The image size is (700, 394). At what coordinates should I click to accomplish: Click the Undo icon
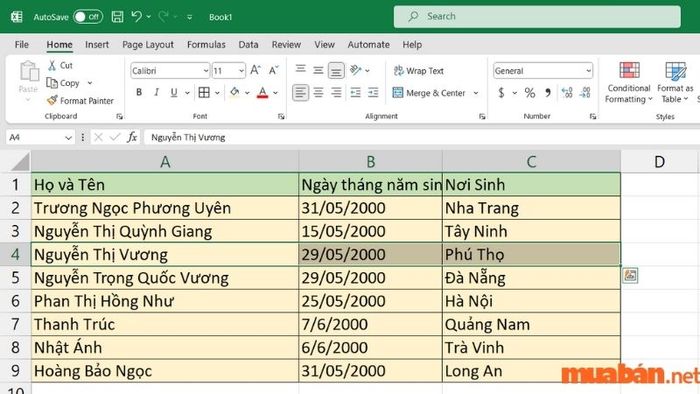[x=136, y=17]
